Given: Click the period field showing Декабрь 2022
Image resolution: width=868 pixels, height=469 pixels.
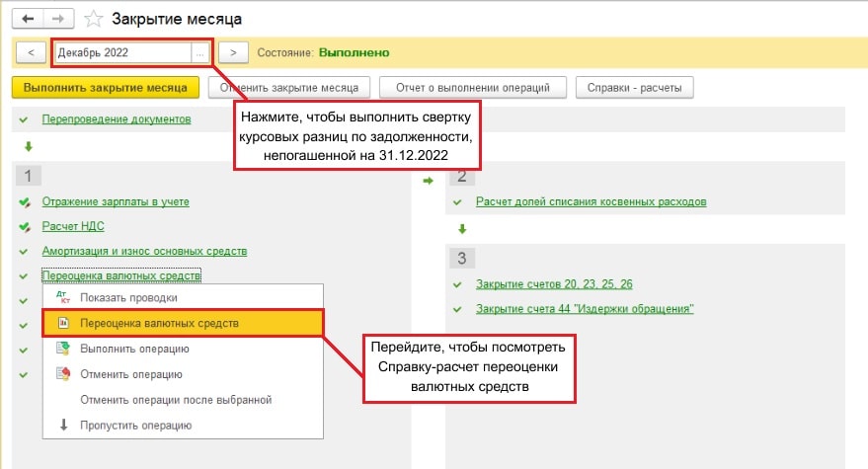Looking at the screenshot, I should pyautogui.click(x=120, y=52).
